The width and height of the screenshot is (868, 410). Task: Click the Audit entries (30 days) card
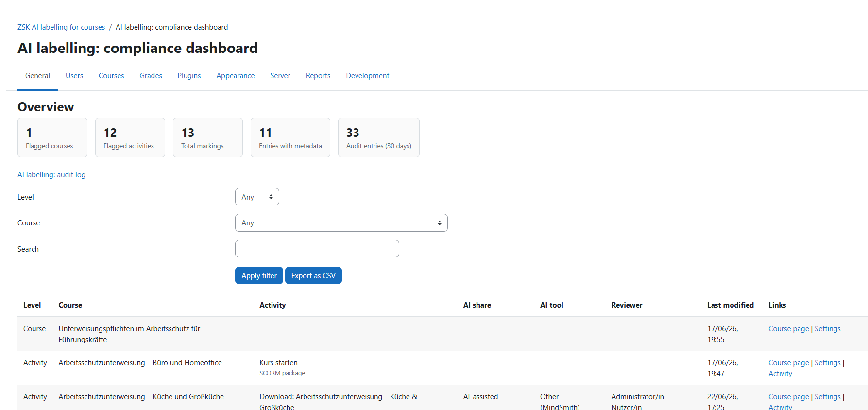click(x=379, y=137)
